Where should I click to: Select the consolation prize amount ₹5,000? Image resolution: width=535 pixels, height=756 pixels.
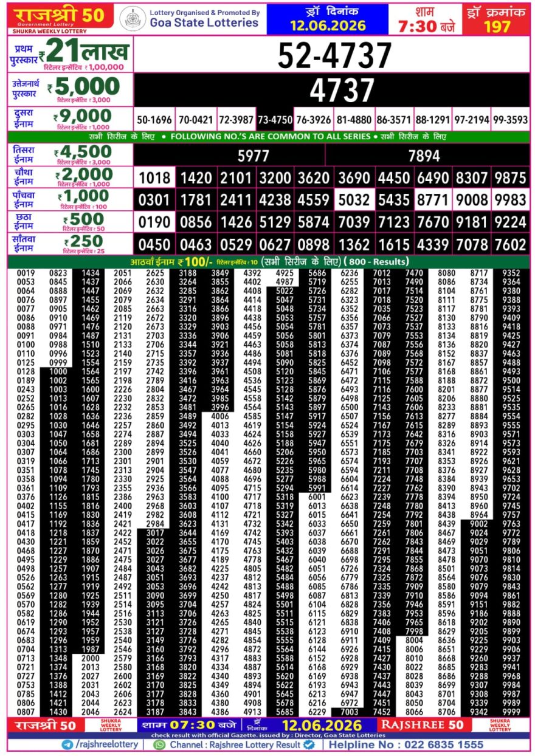tap(84, 86)
